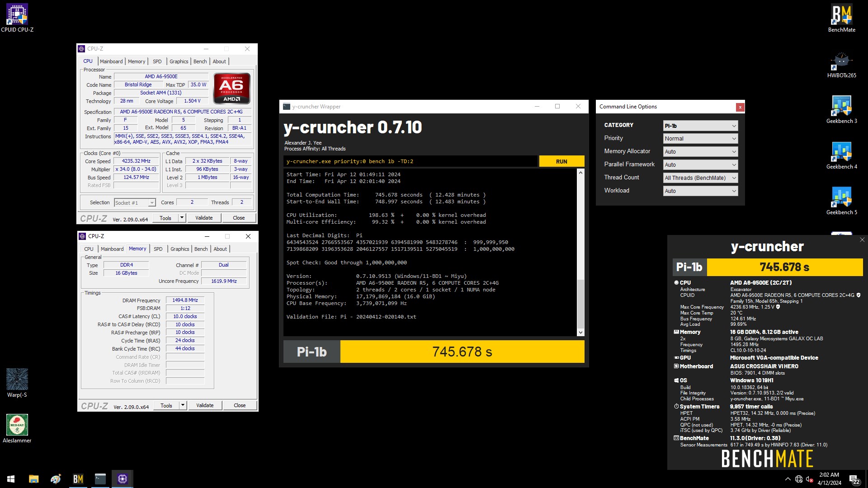Open CPUID CPU-Z desktop shortcut
868x488 pixels.
[x=17, y=18]
